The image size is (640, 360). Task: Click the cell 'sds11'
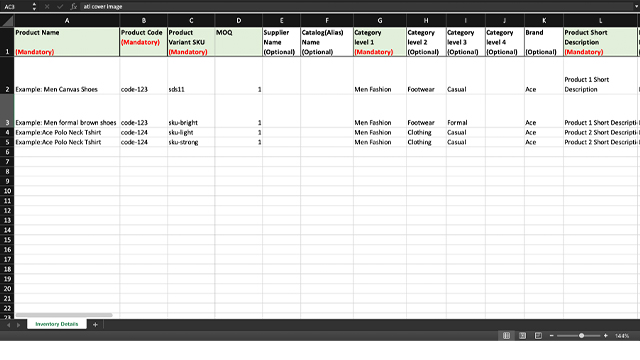(191, 76)
